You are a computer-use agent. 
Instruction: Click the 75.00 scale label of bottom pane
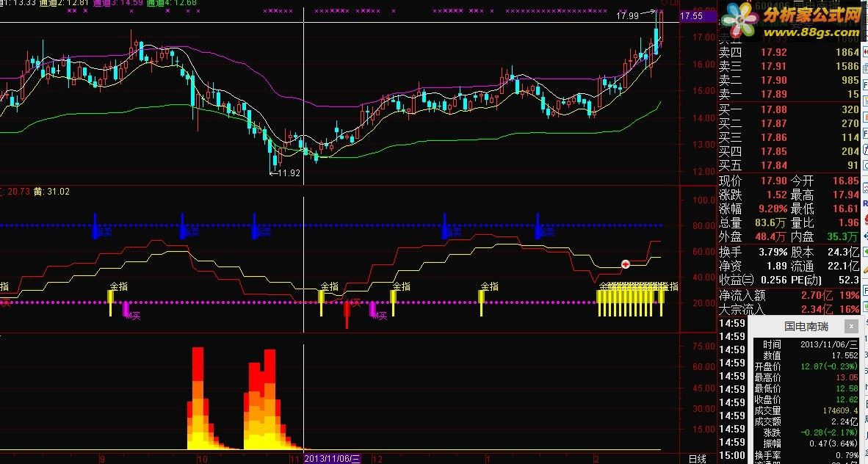[x=704, y=347]
